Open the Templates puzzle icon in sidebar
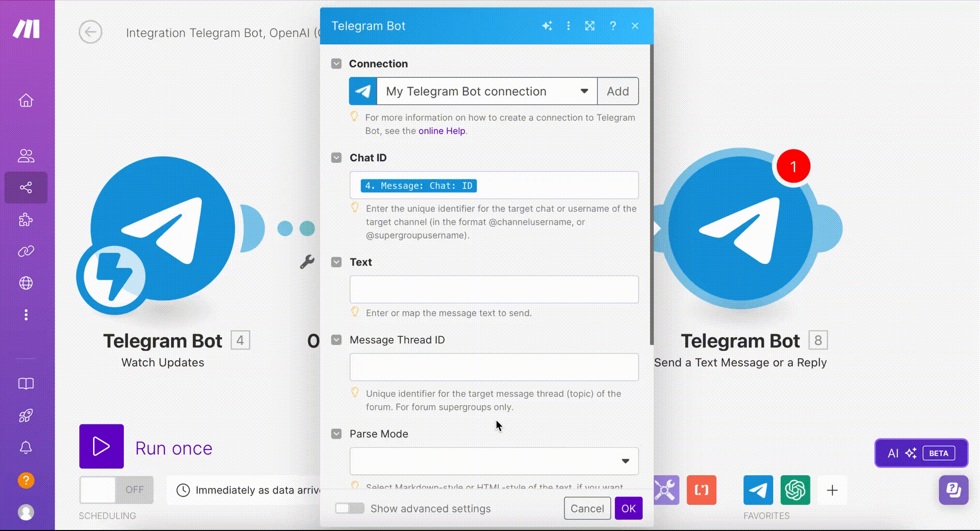Screen dimensions: 980x531 (26, 219)
